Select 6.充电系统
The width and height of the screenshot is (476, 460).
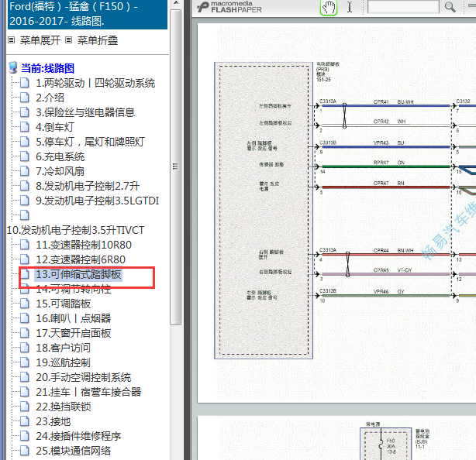60,156
